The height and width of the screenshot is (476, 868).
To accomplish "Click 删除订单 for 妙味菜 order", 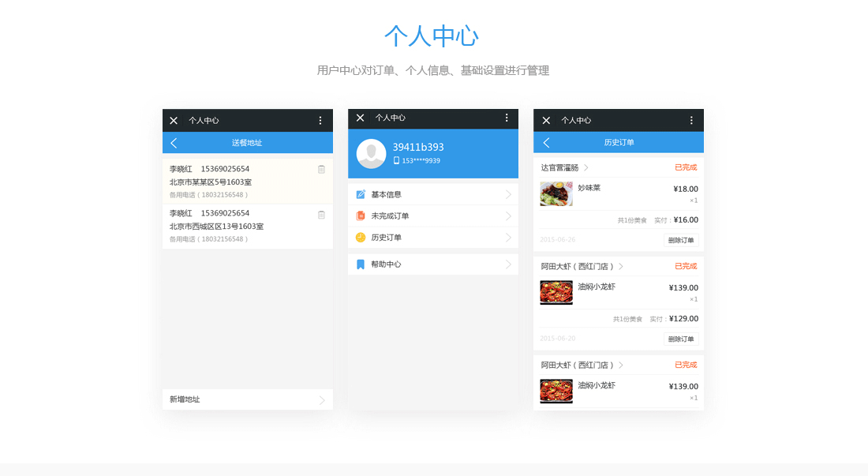I will pyautogui.click(x=681, y=240).
